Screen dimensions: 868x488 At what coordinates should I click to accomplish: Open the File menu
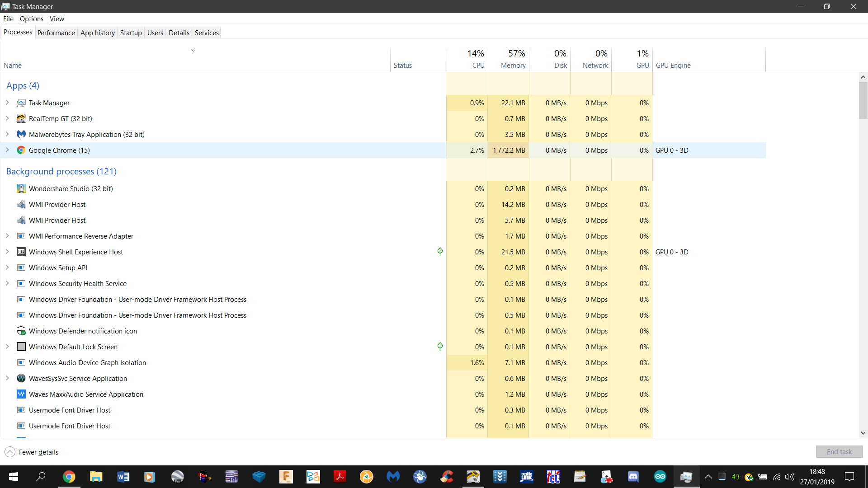pyautogui.click(x=8, y=19)
